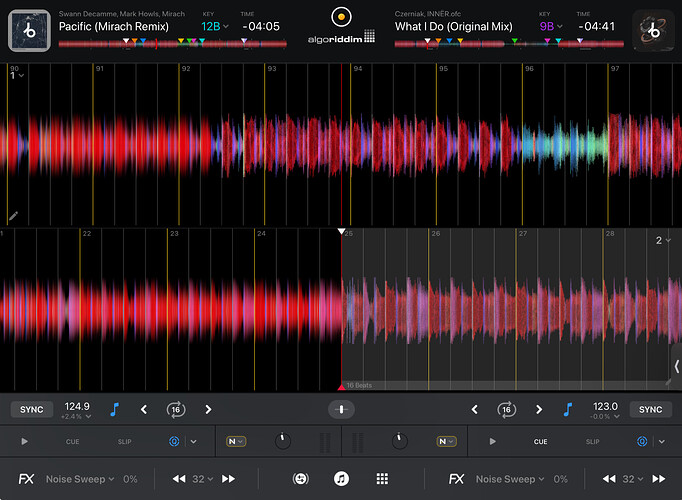This screenshot has height=500, width=682.
Task: Open the 32 beat-jump size menu on deck 1
Action: [x=203, y=479]
